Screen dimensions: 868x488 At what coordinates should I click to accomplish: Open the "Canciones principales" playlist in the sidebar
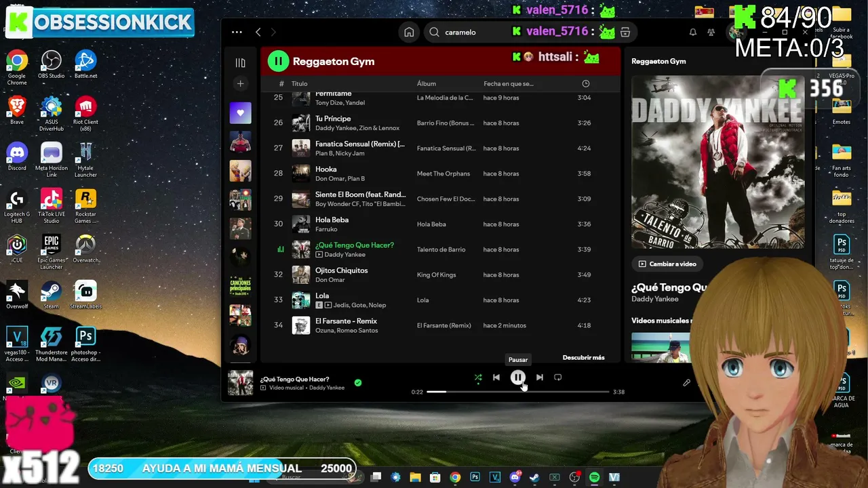point(240,286)
